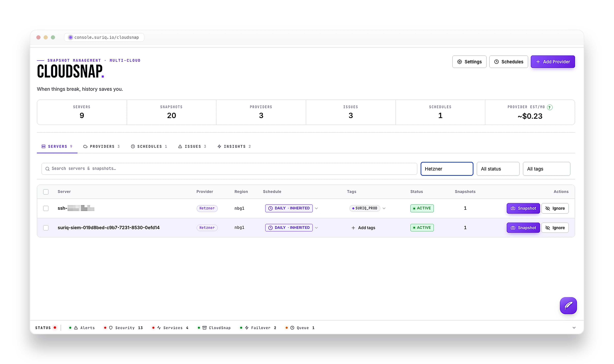
Task: Expand schedule dropdown chevron for suriq-siem server
Action: point(316,228)
